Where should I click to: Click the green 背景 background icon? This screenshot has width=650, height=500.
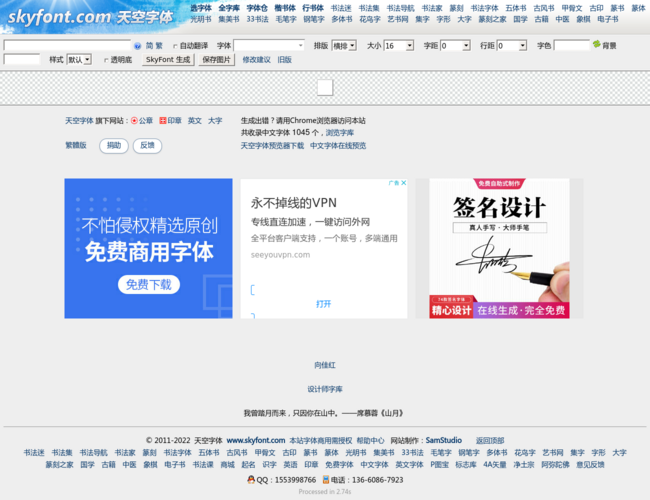597,44
